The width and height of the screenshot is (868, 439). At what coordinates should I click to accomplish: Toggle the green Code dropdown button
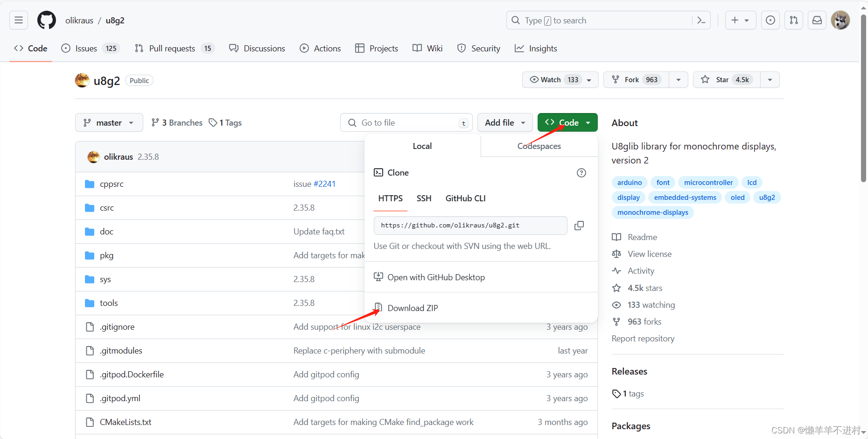pyautogui.click(x=567, y=123)
